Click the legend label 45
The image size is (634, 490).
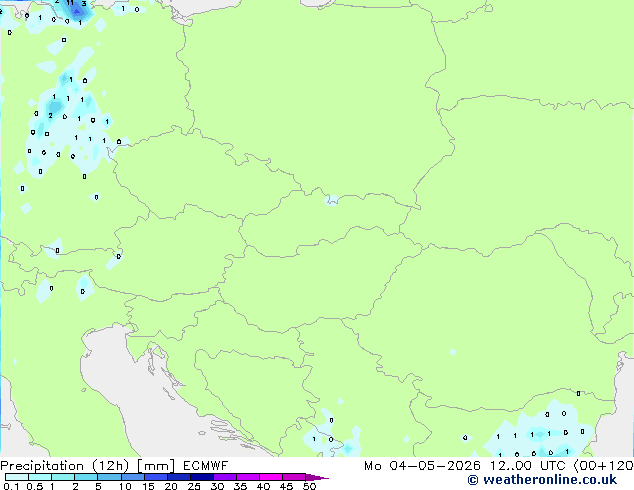[287, 486]
